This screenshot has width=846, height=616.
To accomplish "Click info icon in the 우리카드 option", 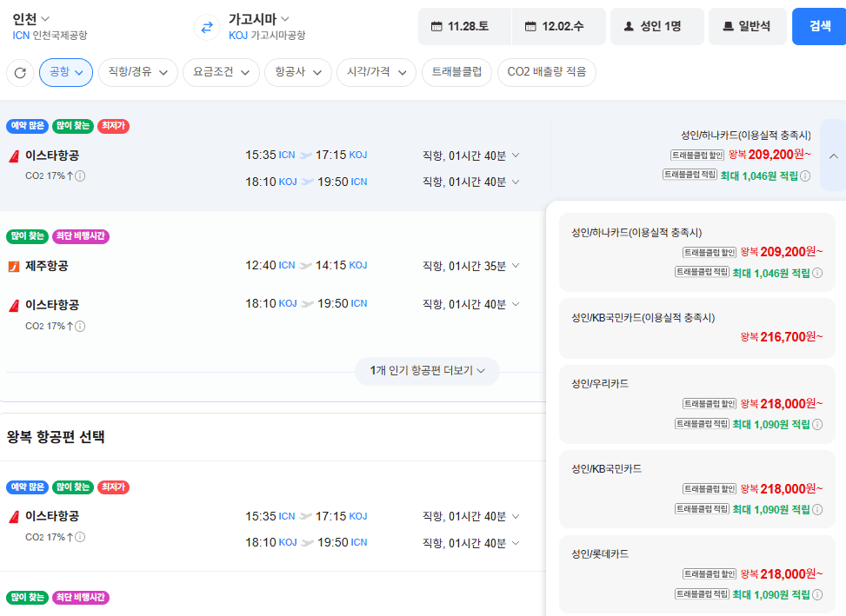I will point(817,424).
